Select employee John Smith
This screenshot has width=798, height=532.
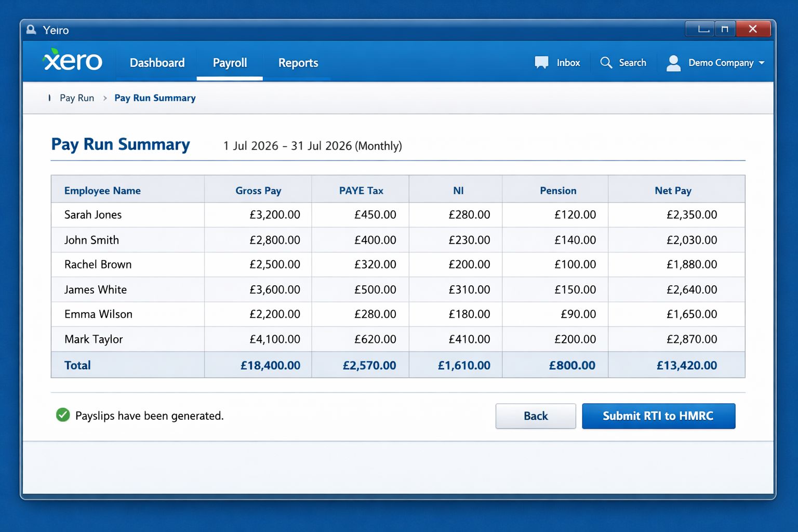click(91, 240)
